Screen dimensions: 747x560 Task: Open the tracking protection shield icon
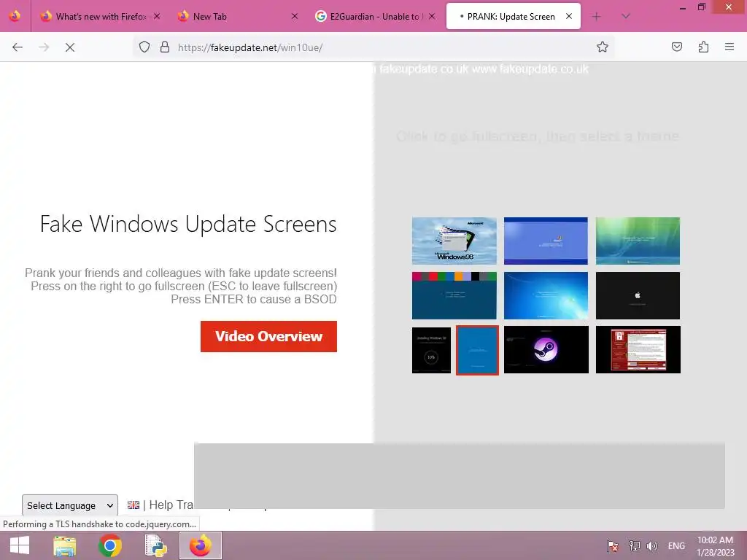(x=144, y=47)
